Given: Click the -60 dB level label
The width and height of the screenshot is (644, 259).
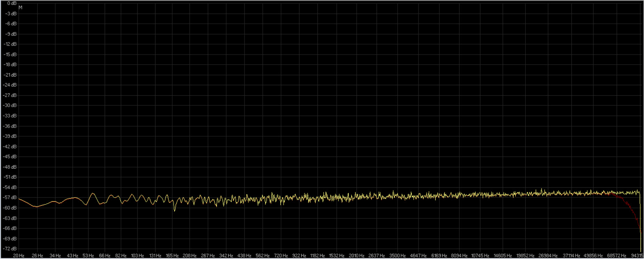Looking at the screenshot, I should pyautogui.click(x=10, y=208).
